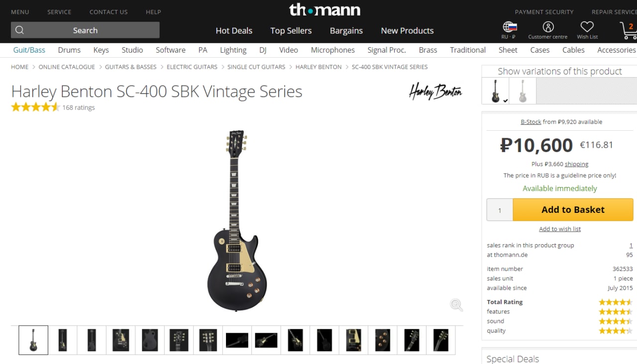Select the silver guitar variation
The width and height of the screenshot is (637, 364).
tap(523, 91)
